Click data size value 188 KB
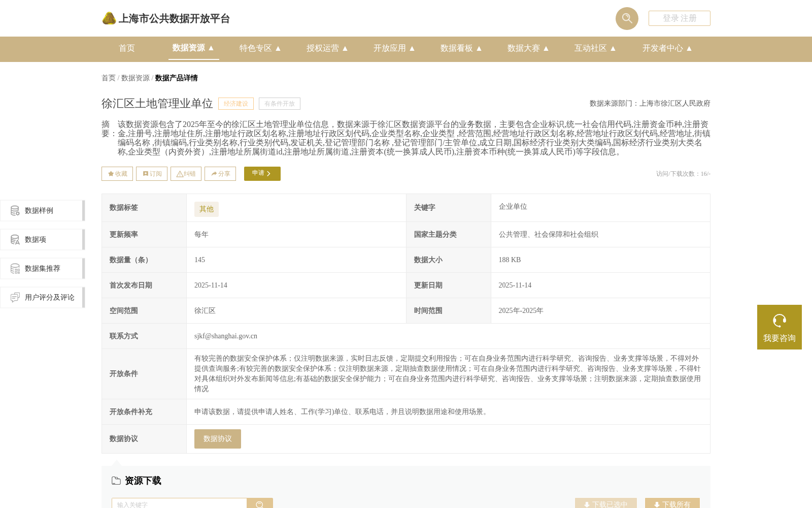The height and width of the screenshot is (508, 812). click(510, 260)
